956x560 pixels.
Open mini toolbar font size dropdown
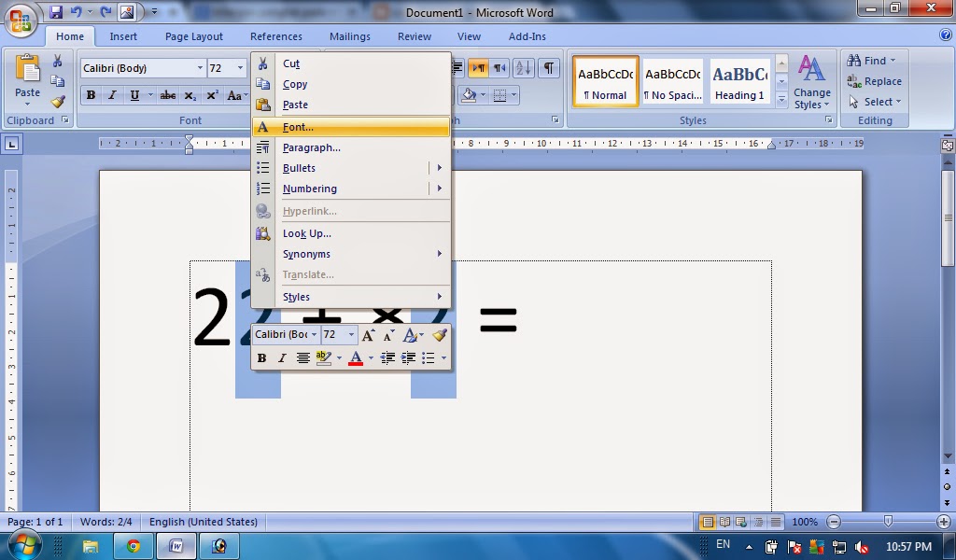tap(351, 334)
